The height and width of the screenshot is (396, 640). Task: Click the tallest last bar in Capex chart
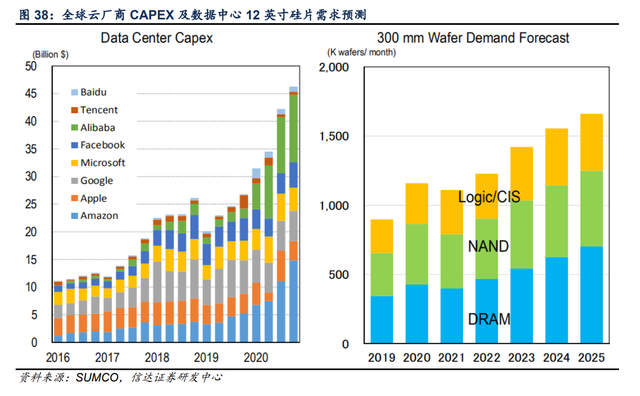pyautogui.click(x=293, y=214)
